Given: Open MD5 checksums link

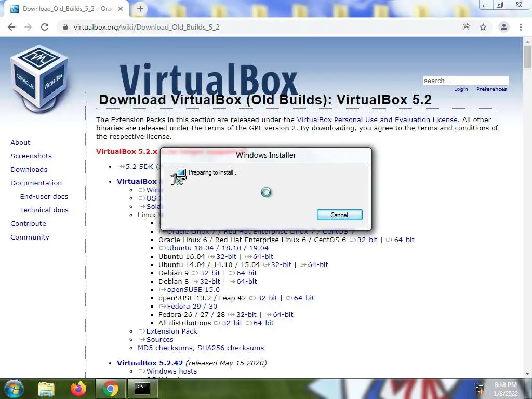Looking at the screenshot, I should 166,348.
